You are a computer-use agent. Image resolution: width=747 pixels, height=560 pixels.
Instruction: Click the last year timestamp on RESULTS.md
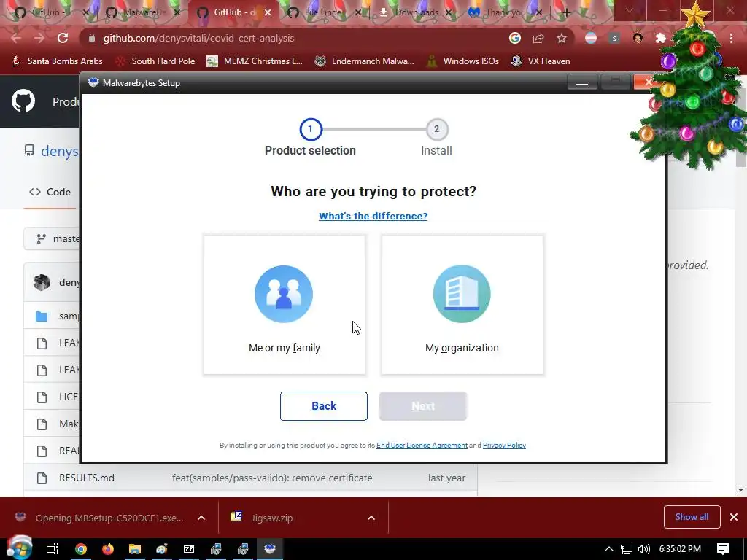tap(447, 478)
